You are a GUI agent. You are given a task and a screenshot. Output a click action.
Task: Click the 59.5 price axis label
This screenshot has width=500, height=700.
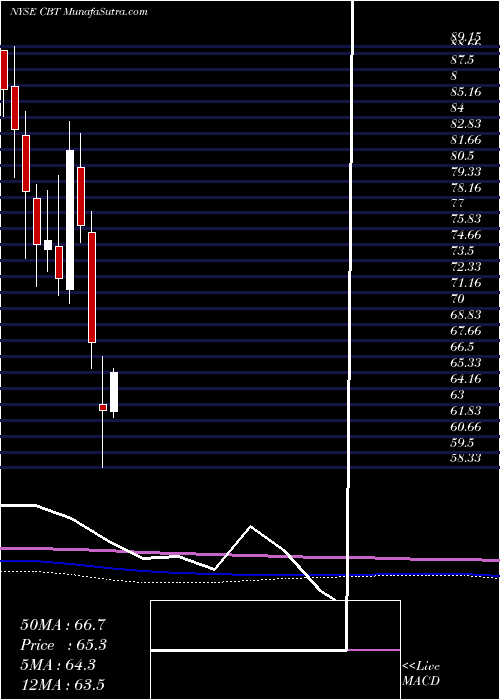[x=462, y=443]
